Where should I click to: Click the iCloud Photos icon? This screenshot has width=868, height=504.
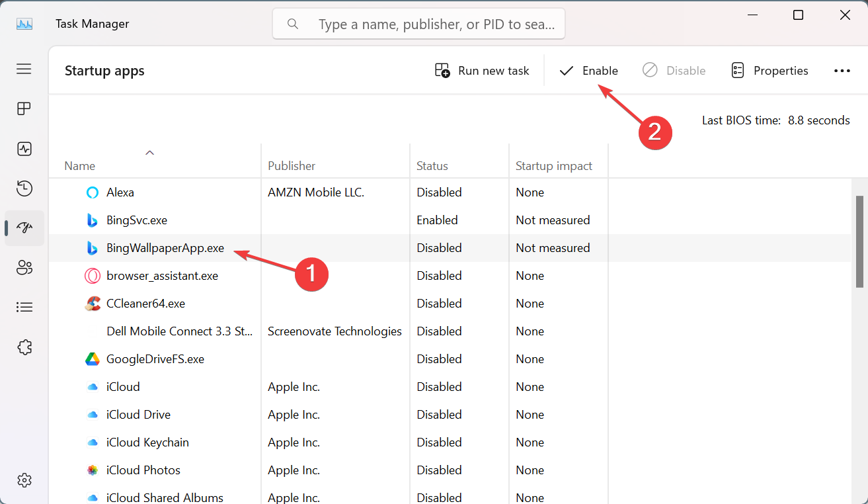(x=92, y=470)
